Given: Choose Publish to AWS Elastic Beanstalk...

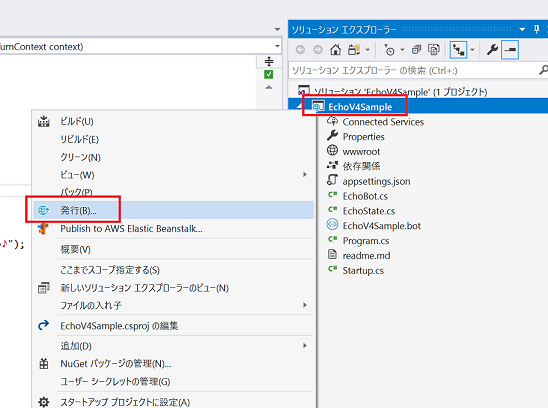Looking at the screenshot, I should coord(174,229).
